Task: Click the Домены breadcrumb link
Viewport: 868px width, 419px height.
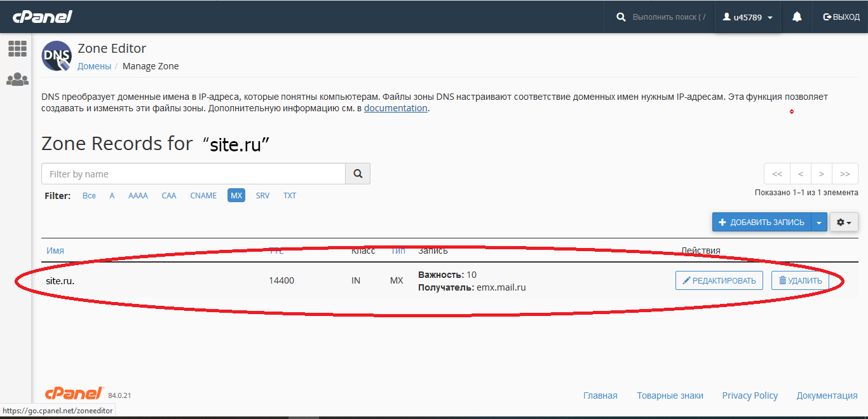Action: (94, 66)
